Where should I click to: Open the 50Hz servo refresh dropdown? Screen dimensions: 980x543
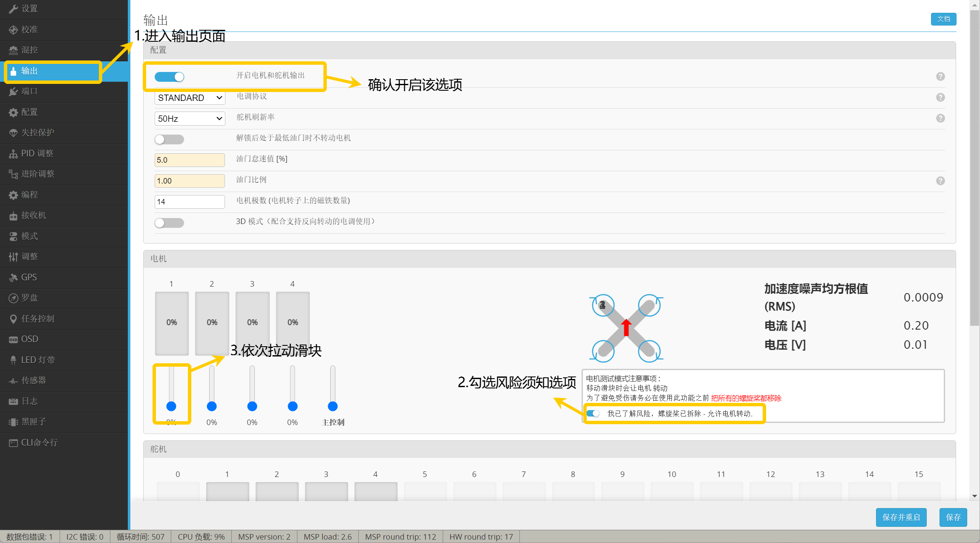pyautogui.click(x=190, y=119)
